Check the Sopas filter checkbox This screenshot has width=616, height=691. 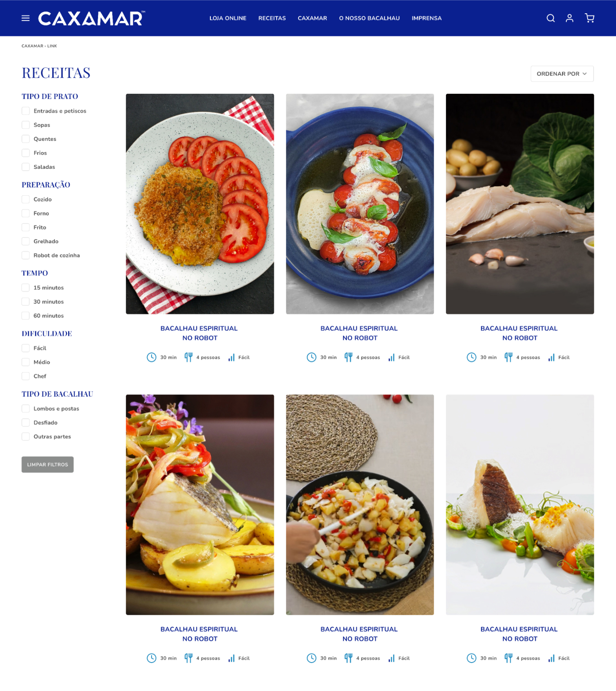tap(26, 125)
